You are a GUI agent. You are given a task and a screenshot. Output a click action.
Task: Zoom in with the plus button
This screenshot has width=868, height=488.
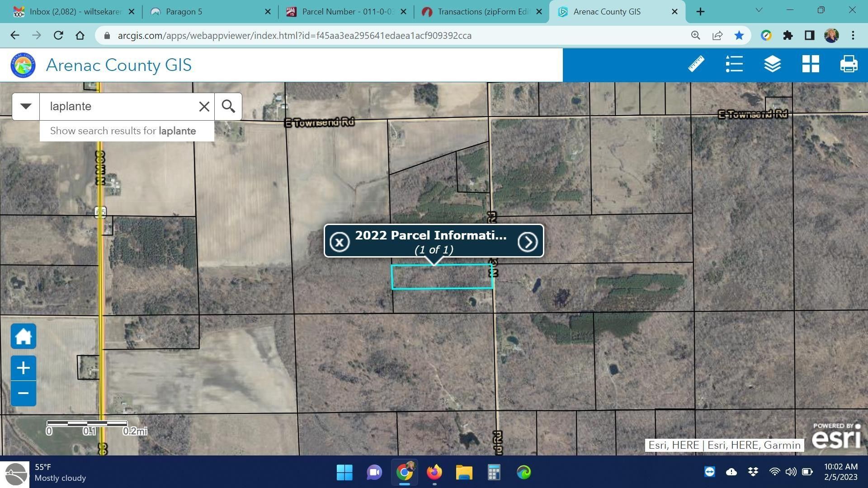tap(24, 368)
